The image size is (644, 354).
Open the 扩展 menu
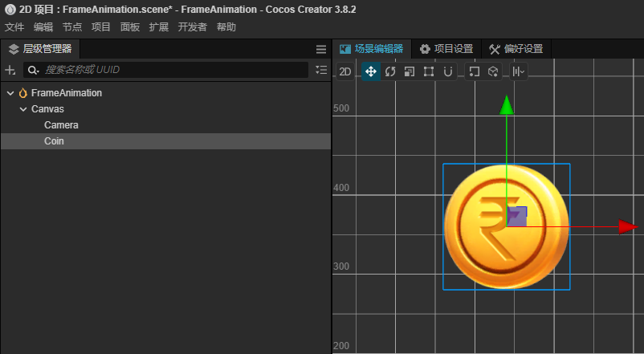[159, 27]
